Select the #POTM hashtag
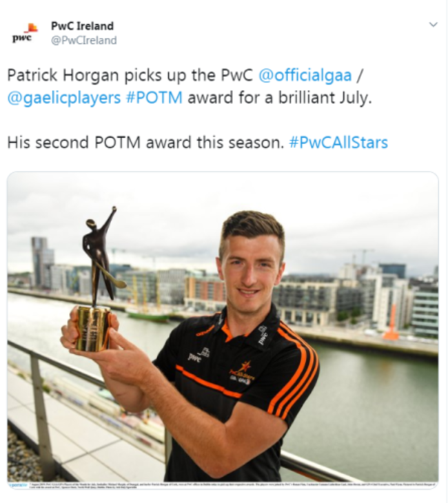This screenshot has height=503, width=448. 154,98
